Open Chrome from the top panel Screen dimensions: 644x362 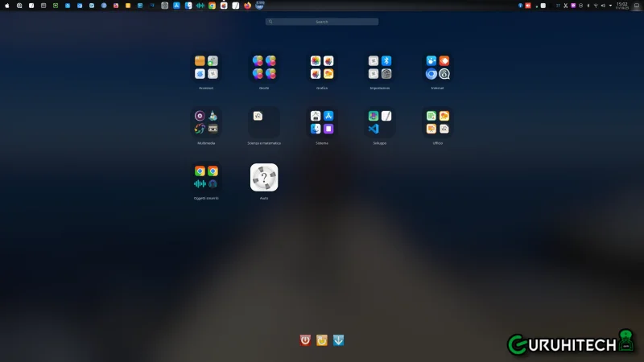coord(212,6)
